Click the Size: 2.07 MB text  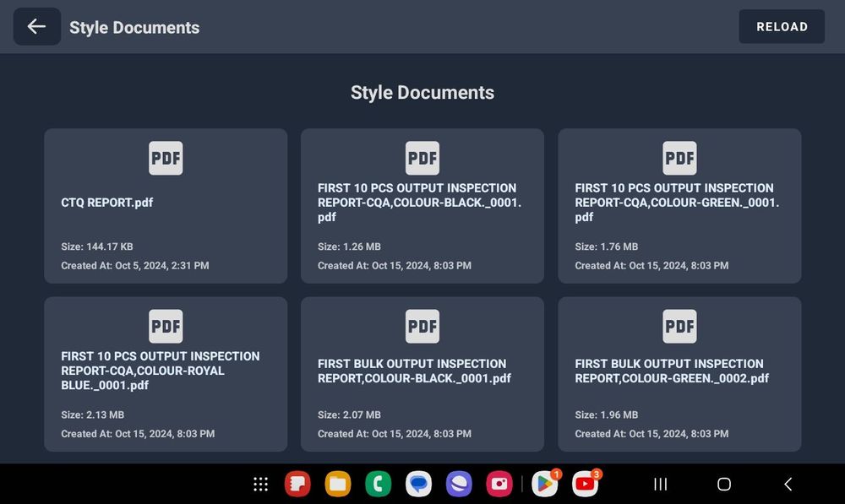coord(349,415)
